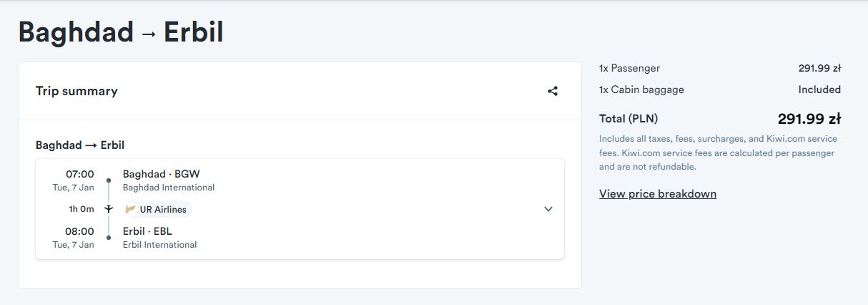Click the airplane icon beside flight duration

109,209
